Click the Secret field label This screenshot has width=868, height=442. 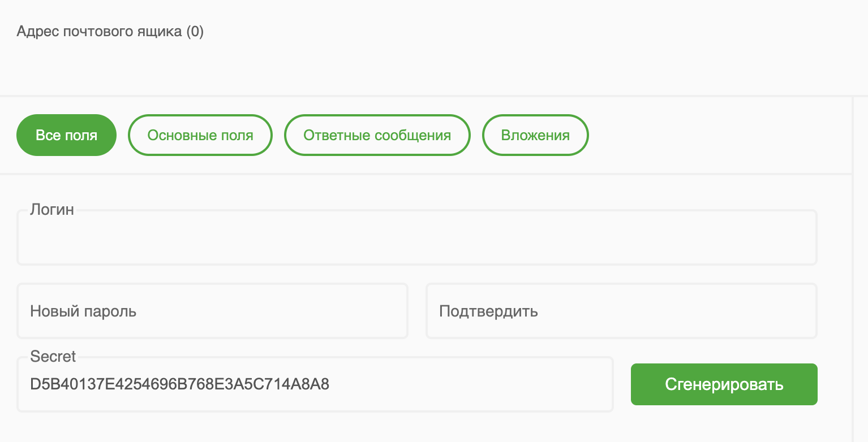click(x=53, y=357)
